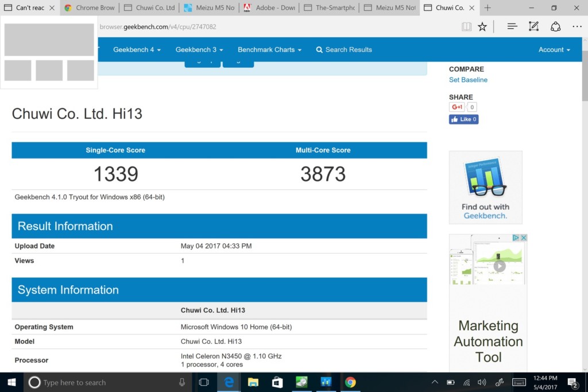The height and width of the screenshot is (392, 588).
Task: Open Geekbench app from taskbar
Action: (x=326, y=382)
